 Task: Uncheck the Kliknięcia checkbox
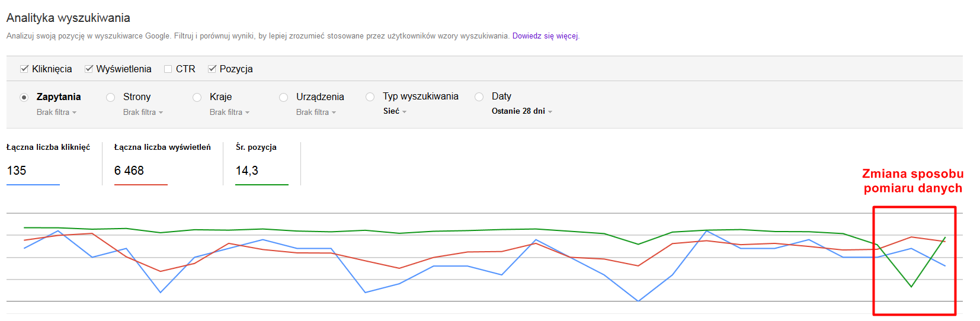[x=24, y=69]
